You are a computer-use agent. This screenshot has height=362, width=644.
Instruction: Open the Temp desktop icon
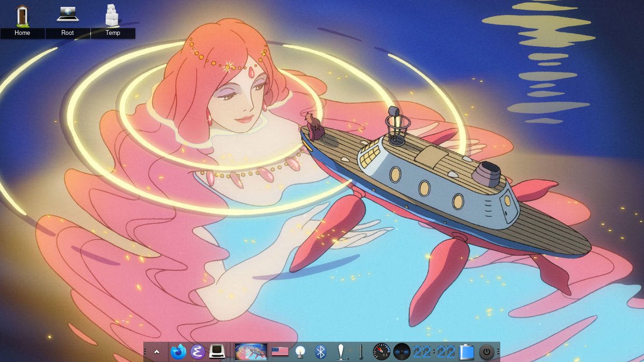tap(112, 15)
